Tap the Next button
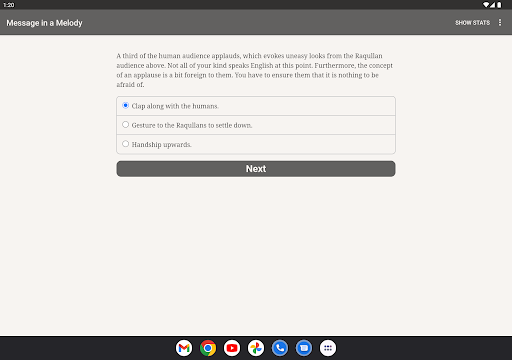Viewport: 512px width, 360px height. coord(256,169)
